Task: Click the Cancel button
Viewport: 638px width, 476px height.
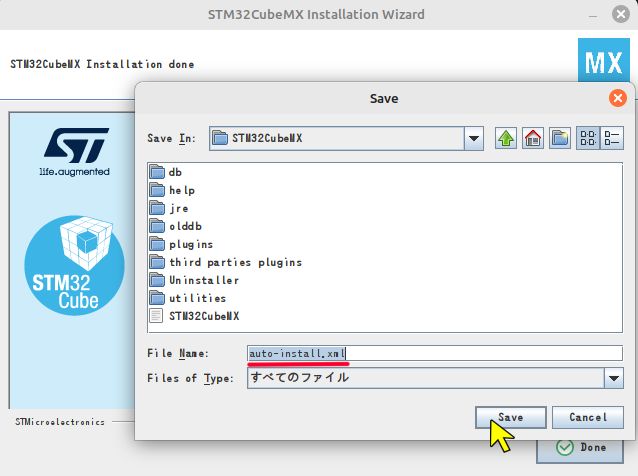Action: point(588,417)
